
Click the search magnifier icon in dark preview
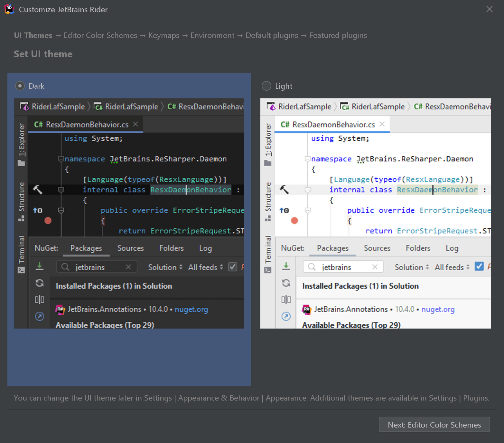pos(65,267)
